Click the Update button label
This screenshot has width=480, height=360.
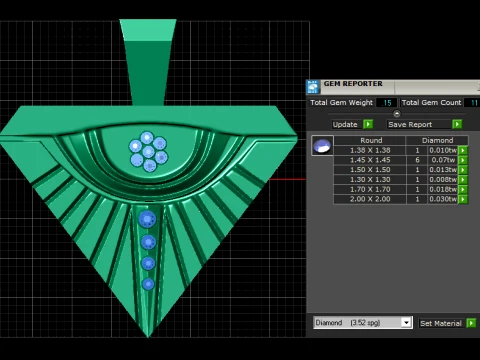[x=345, y=124]
